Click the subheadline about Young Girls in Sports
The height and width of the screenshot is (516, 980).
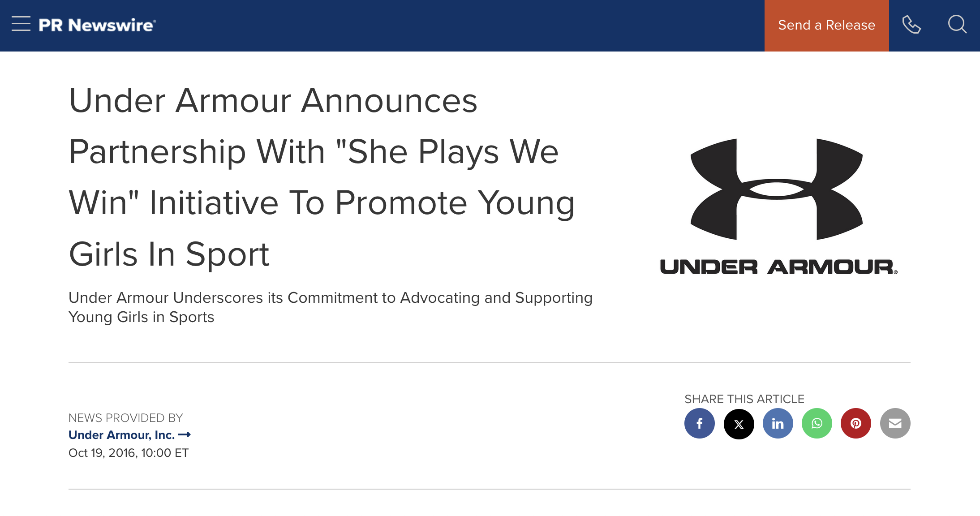tap(330, 307)
